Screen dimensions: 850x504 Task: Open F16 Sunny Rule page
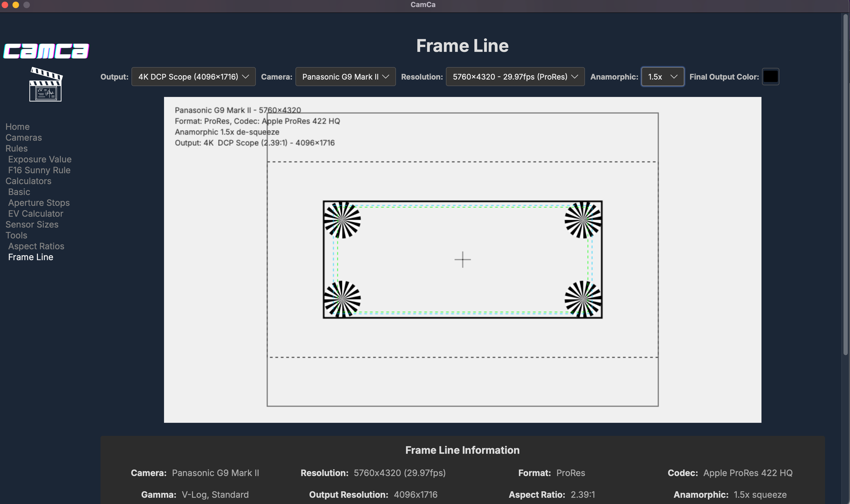click(x=39, y=170)
